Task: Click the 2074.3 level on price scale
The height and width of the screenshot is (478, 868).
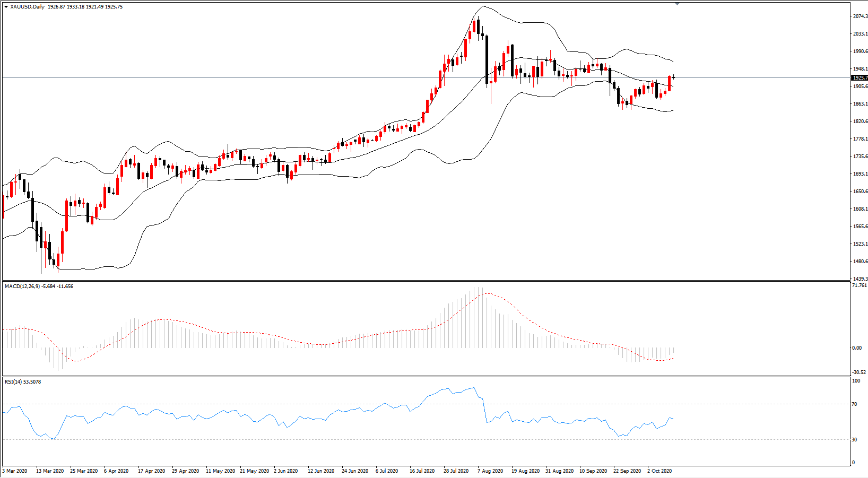Action: point(860,16)
